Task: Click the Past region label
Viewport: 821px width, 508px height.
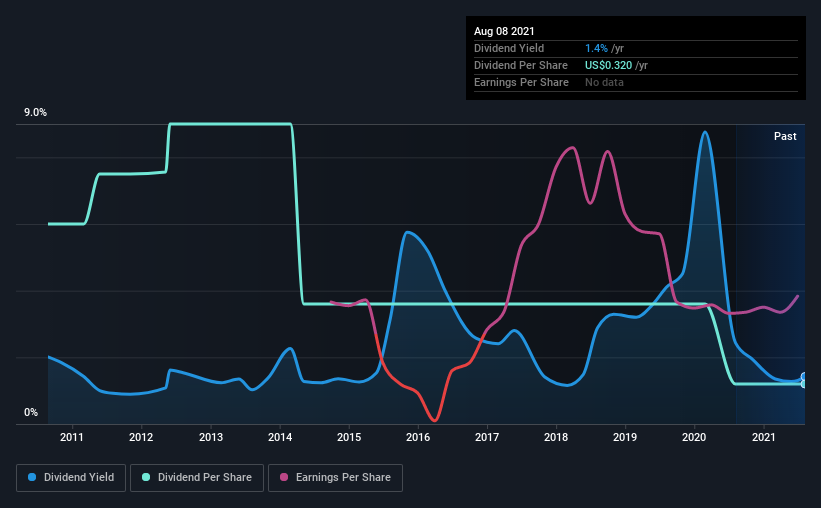Action: (x=785, y=136)
